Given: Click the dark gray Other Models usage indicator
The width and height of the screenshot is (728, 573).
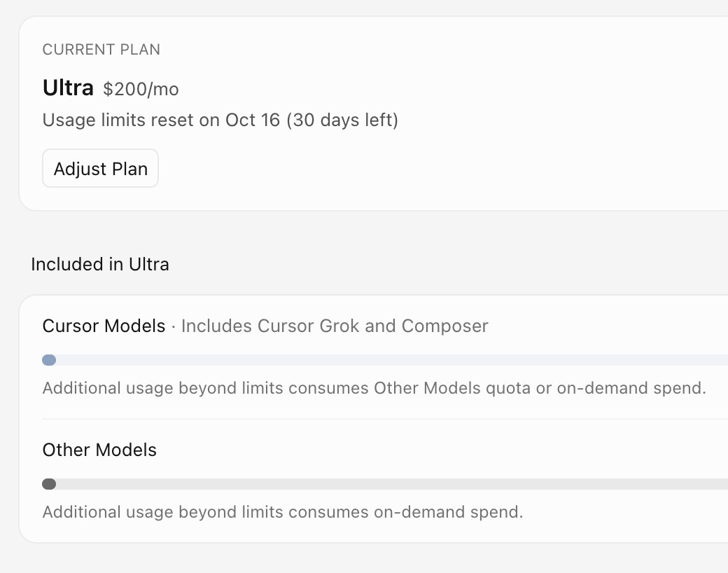Looking at the screenshot, I should click(x=49, y=484).
